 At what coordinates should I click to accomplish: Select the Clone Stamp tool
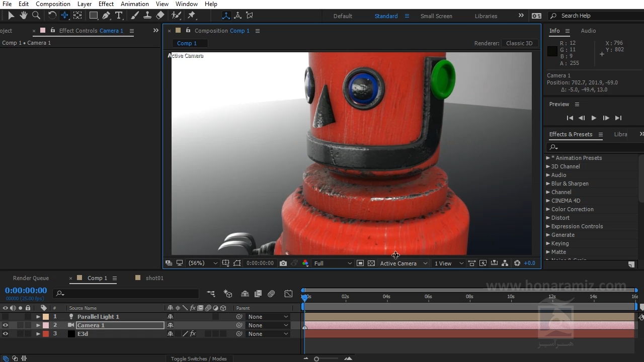pyautogui.click(x=147, y=16)
